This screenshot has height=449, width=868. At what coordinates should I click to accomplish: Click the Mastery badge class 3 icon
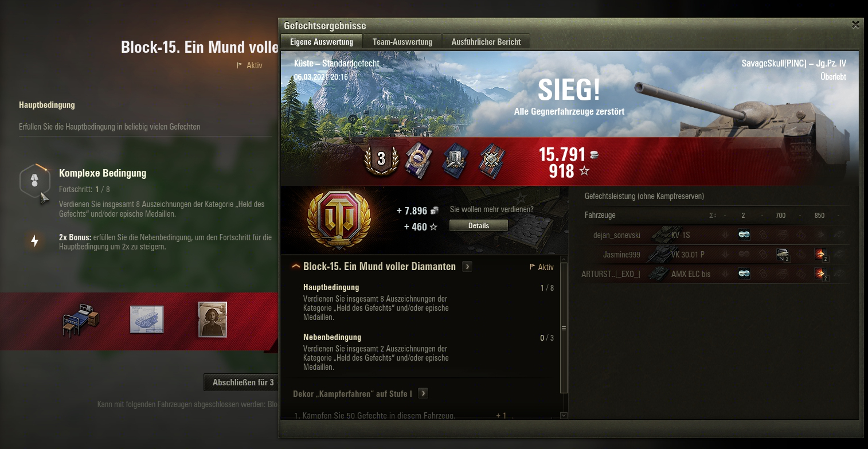tap(381, 159)
